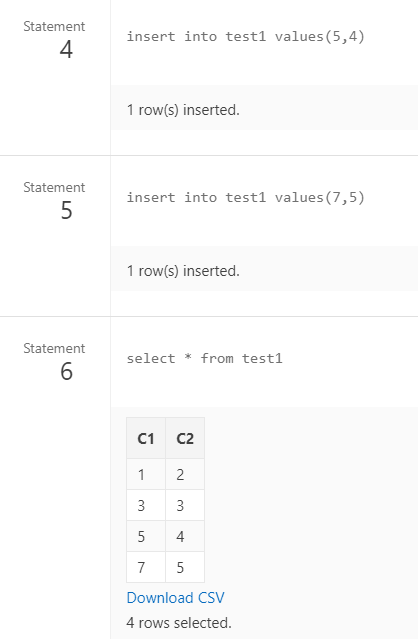The width and height of the screenshot is (418, 639).
Task: Select the Statement 6 label
Action: click(x=54, y=361)
